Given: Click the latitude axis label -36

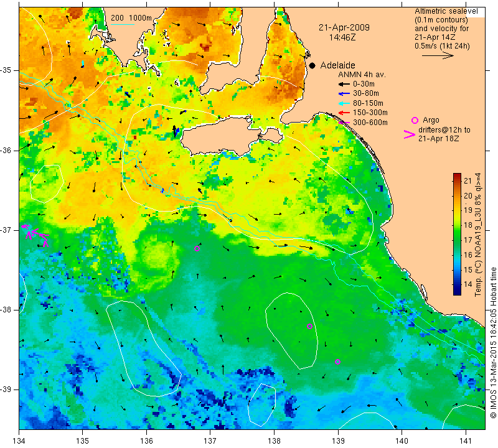Looking at the screenshot, I should coord(6,150).
